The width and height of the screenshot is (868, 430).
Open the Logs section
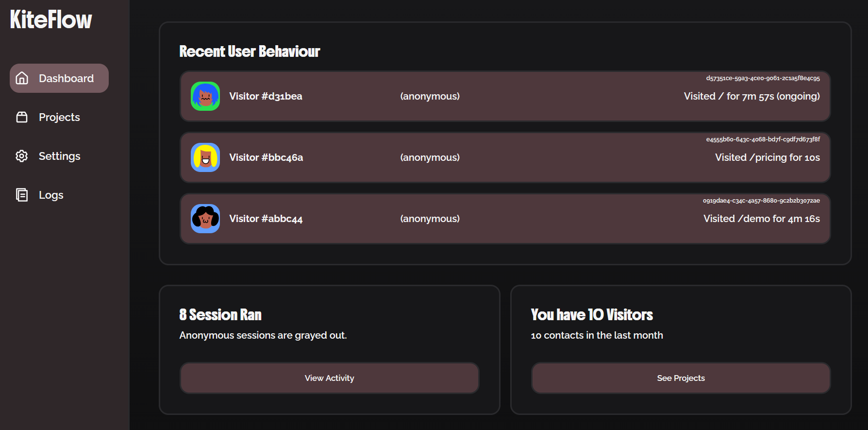click(59, 195)
